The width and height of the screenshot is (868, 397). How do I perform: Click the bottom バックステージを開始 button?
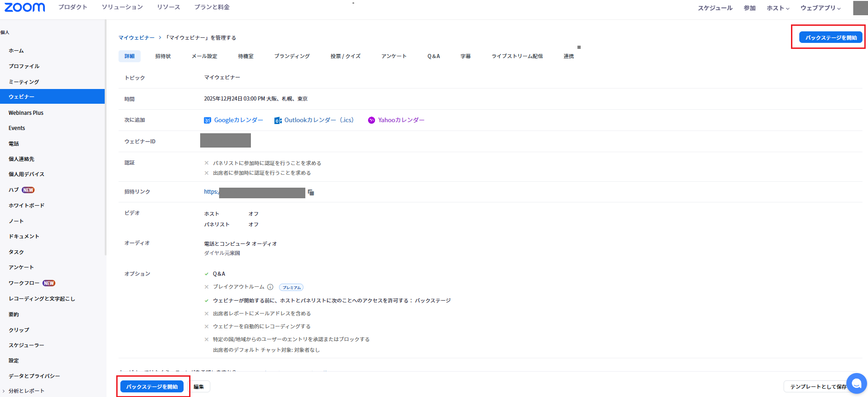click(x=152, y=387)
